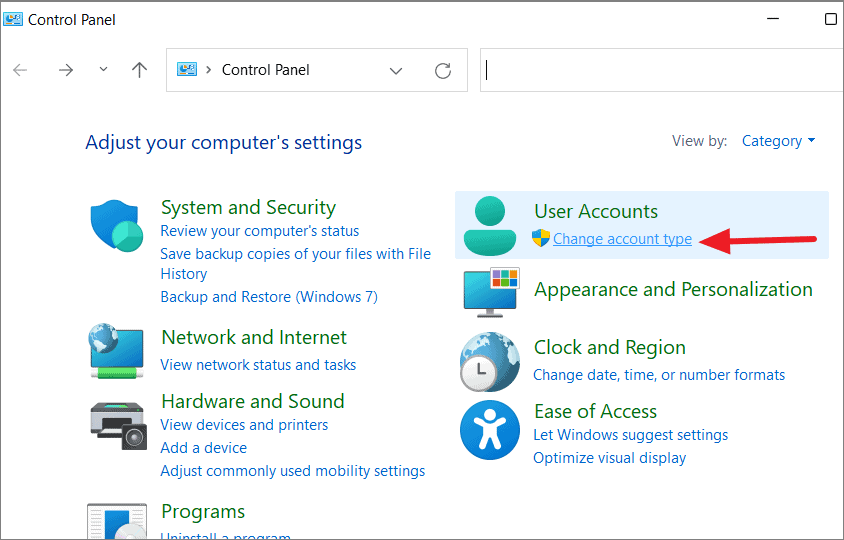Screen dimensions: 844x540
Task: Click the Hardware and Sound printer icon
Action: tap(118, 425)
